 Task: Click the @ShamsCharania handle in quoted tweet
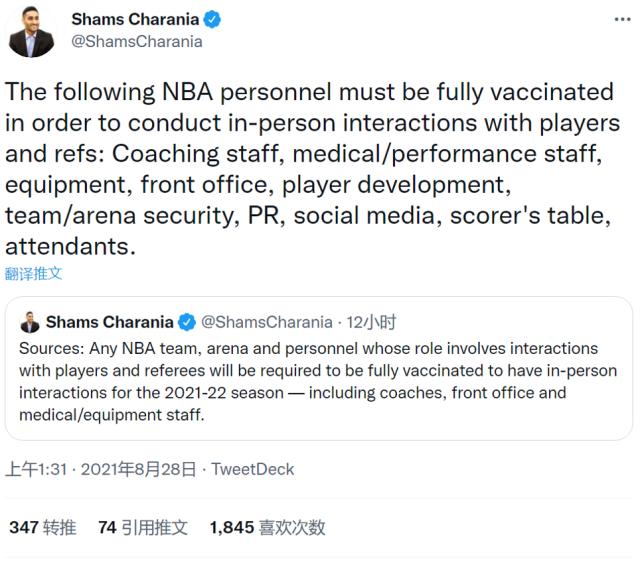point(267,322)
